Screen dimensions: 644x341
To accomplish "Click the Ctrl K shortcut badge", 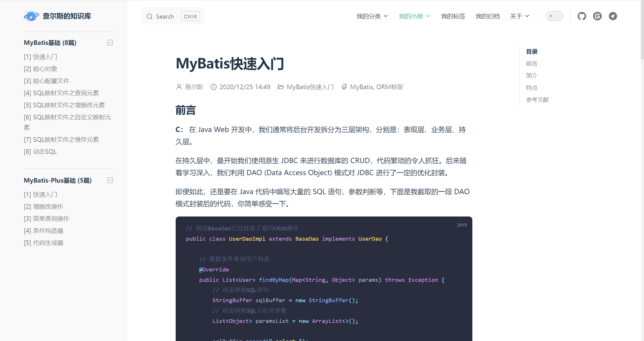I will click(x=190, y=16).
